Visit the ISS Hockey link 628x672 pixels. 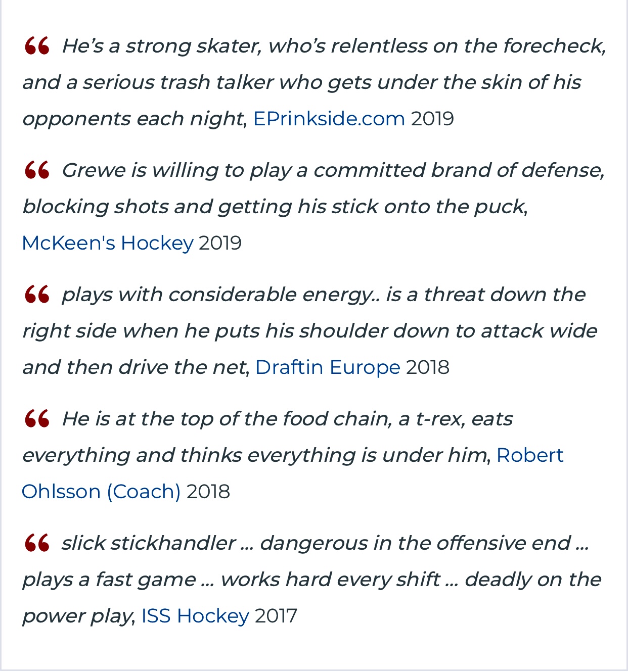(195, 616)
